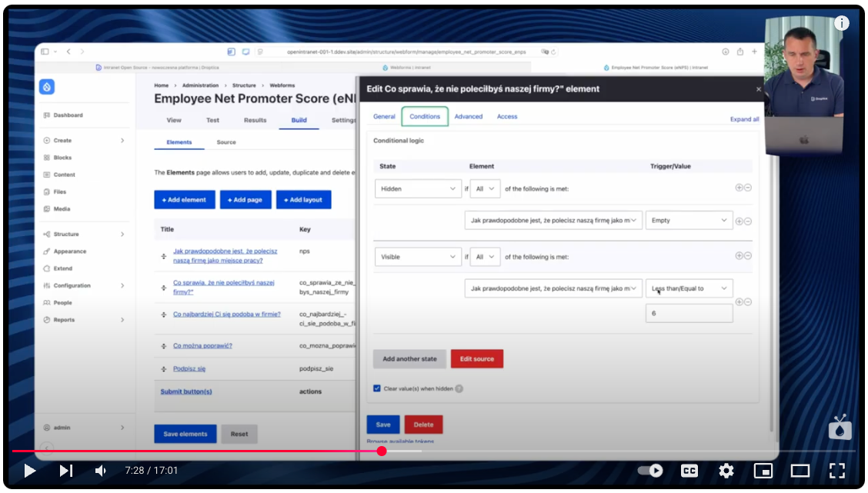Remove the Empty condition row

748,222
